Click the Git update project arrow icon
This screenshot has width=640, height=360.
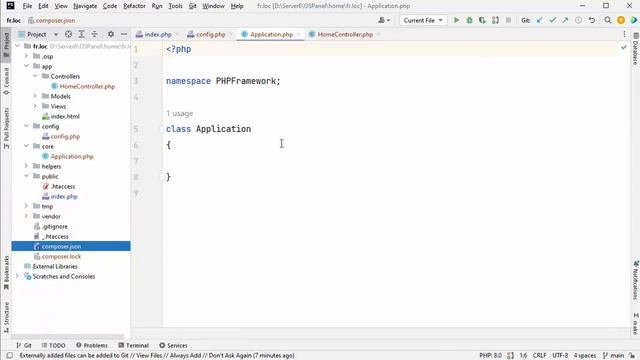point(540,20)
